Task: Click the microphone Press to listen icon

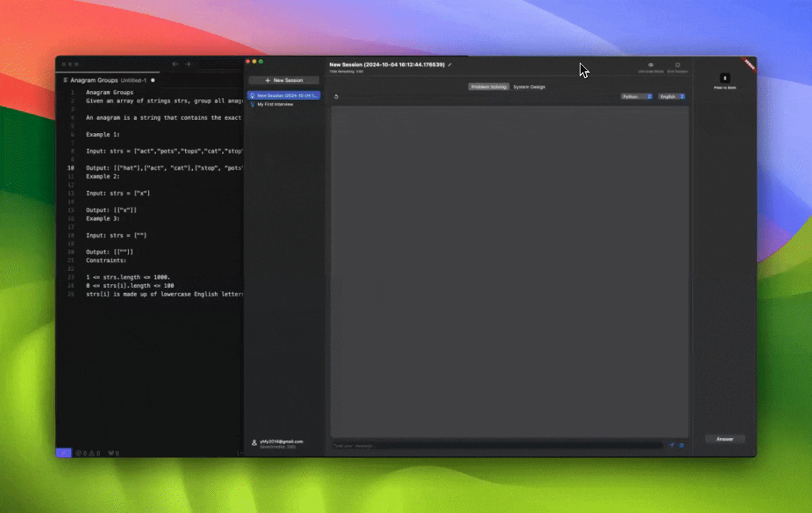Action: click(724, 78)
